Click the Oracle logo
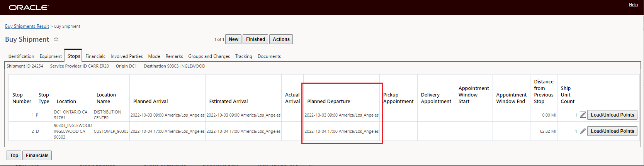The width and height of the screenshot is (644, 166). click(x=29, y=7)
